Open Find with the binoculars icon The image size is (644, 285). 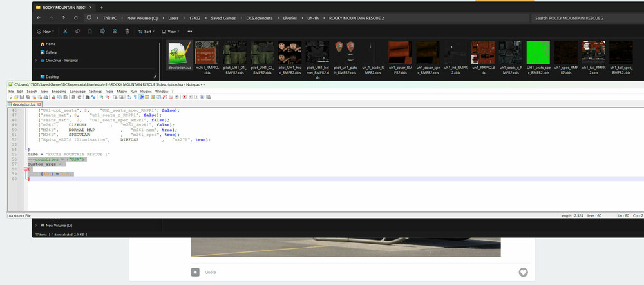tap(87, 97)
